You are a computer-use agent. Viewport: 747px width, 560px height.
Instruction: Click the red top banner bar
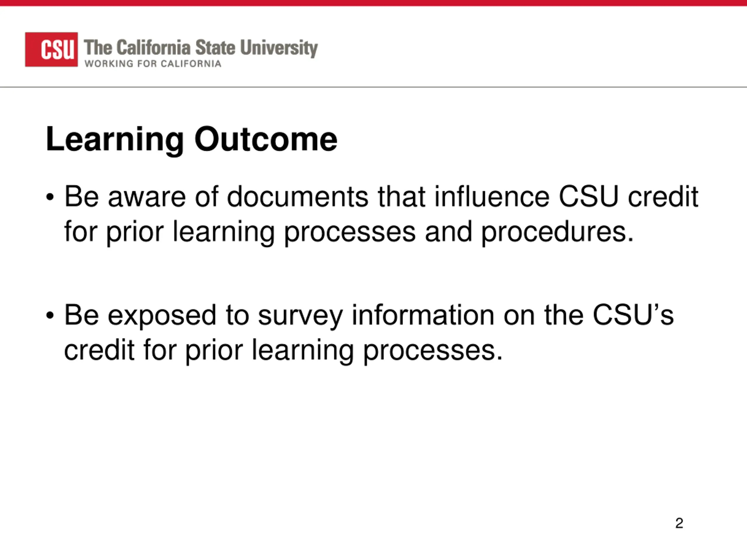click(x=373, y=3)
